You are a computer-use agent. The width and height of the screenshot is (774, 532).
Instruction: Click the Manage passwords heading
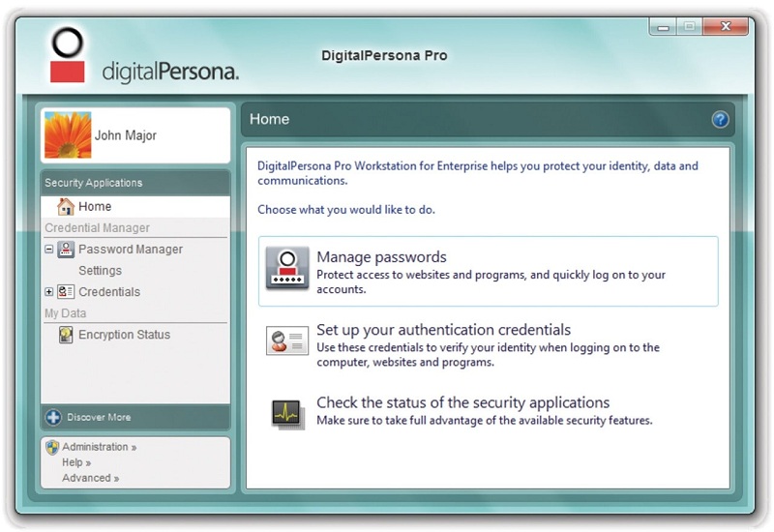(x=381, y=257)
